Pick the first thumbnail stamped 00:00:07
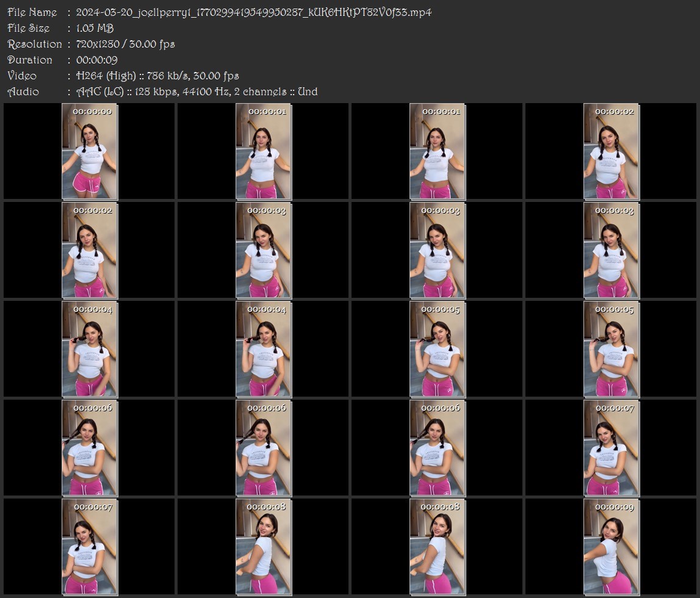The height and width of the screenshot is (598, 700). pyautogui.click(x=611, y=448)
